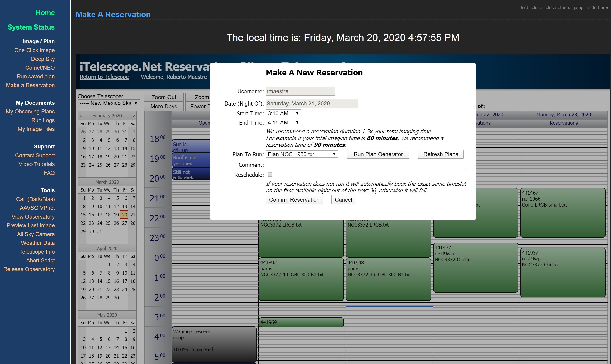
Task: Cancel the new reservation dialog
Action: [343, 200]
